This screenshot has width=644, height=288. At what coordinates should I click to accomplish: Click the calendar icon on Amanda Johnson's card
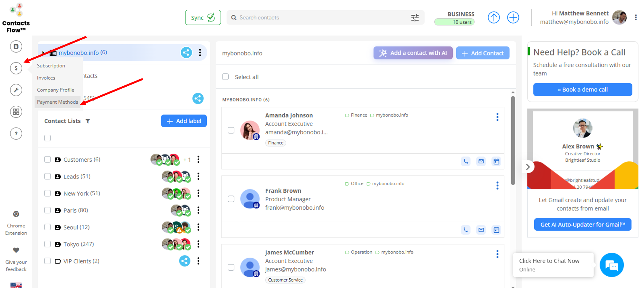(x=496, y=161)
